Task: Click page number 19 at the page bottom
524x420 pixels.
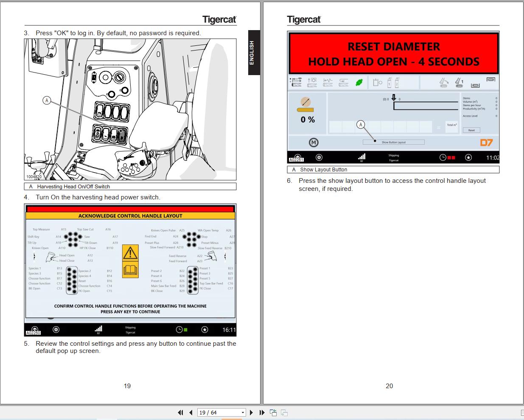Action: (127, 386)
